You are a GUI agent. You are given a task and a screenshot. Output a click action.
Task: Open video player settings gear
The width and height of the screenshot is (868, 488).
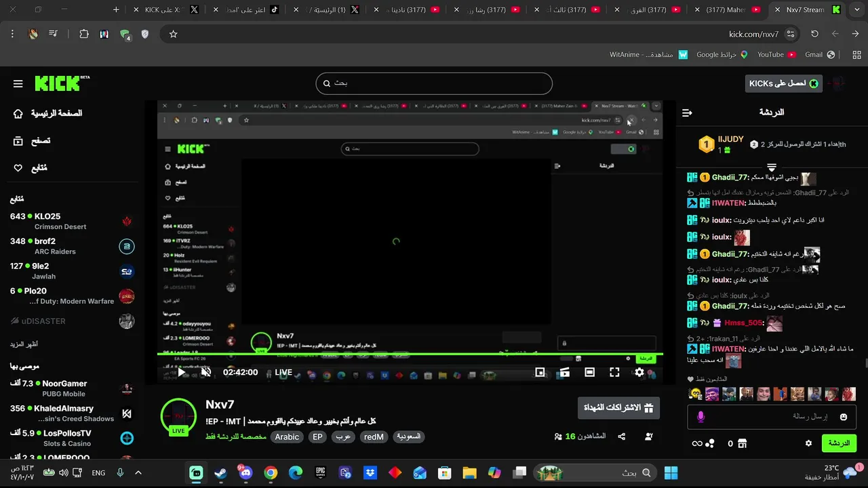639,372
